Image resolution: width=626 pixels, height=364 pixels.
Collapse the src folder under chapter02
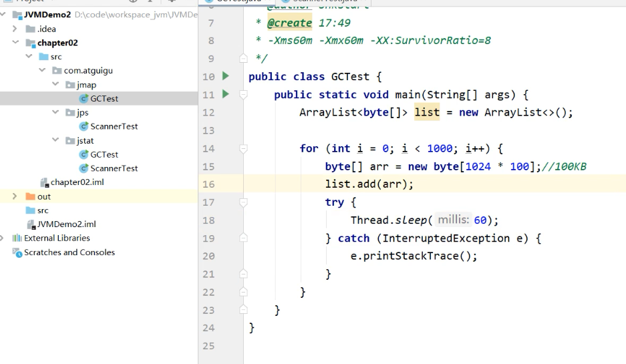(29, 56)
